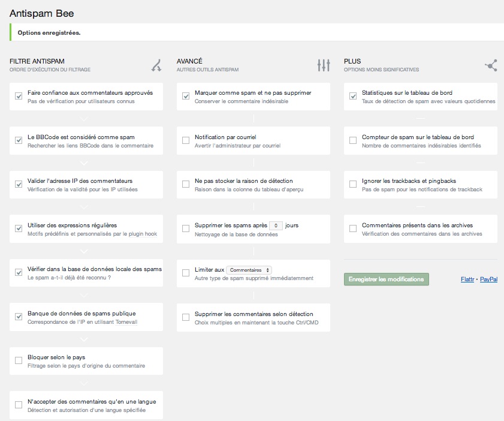Check Compteur de spam sur le tableau
Screen dimensions: 504x421
pos(353,140)
